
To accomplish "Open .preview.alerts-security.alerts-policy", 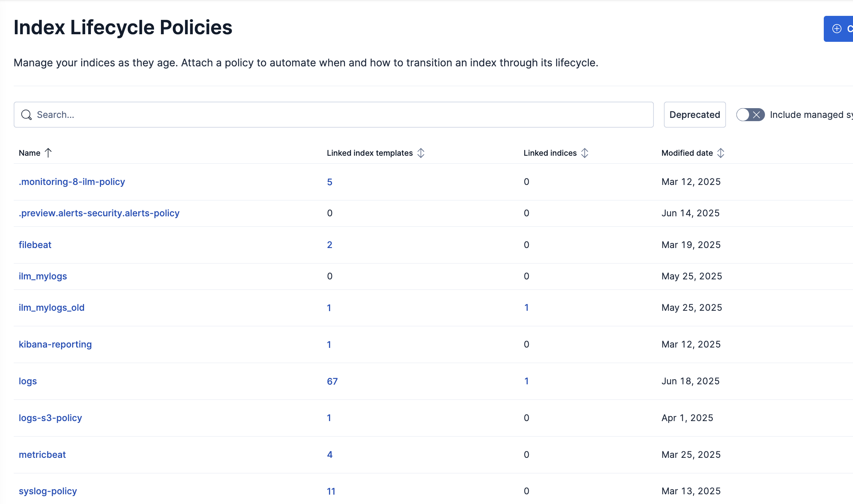I will (99, 213).
